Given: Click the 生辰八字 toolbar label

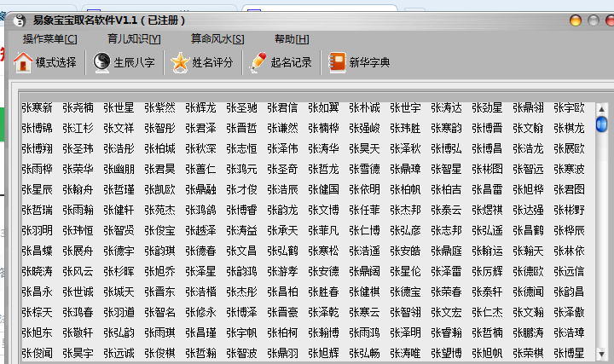Looking at the screenshot, I should 135,62.
